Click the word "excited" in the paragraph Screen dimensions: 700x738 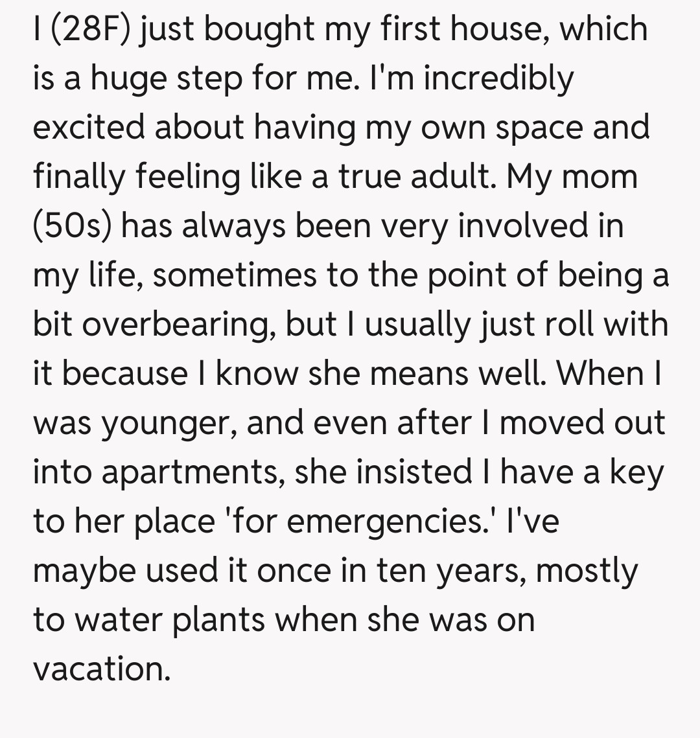[x=88, y=128]
